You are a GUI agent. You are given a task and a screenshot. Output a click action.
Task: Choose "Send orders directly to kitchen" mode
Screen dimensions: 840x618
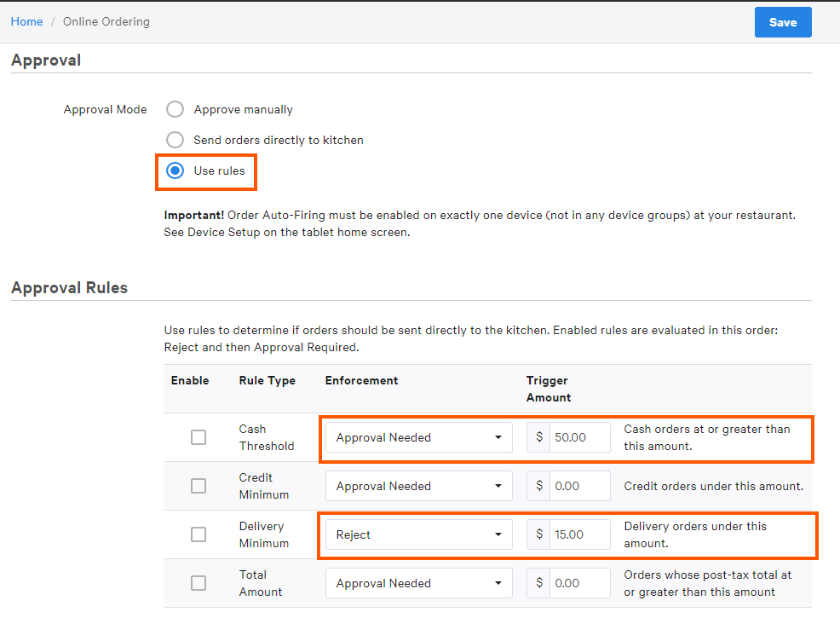coord(175,140)
